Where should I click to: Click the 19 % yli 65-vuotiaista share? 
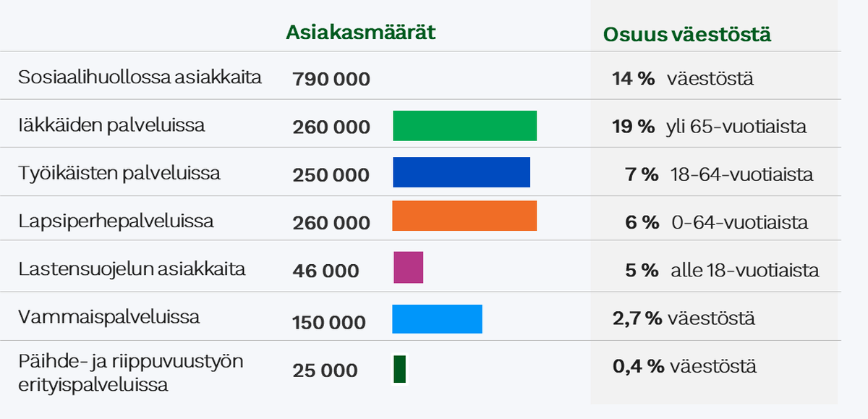(709, 127)
